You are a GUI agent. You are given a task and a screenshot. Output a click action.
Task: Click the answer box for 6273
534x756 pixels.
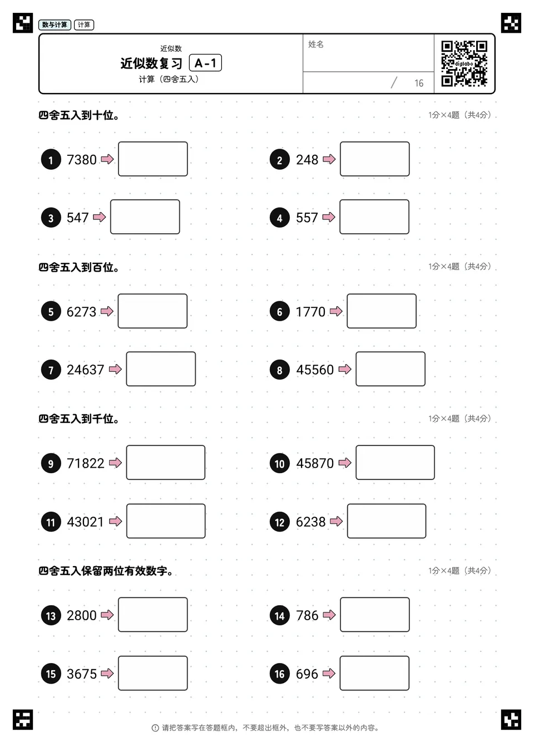(152, 311)
